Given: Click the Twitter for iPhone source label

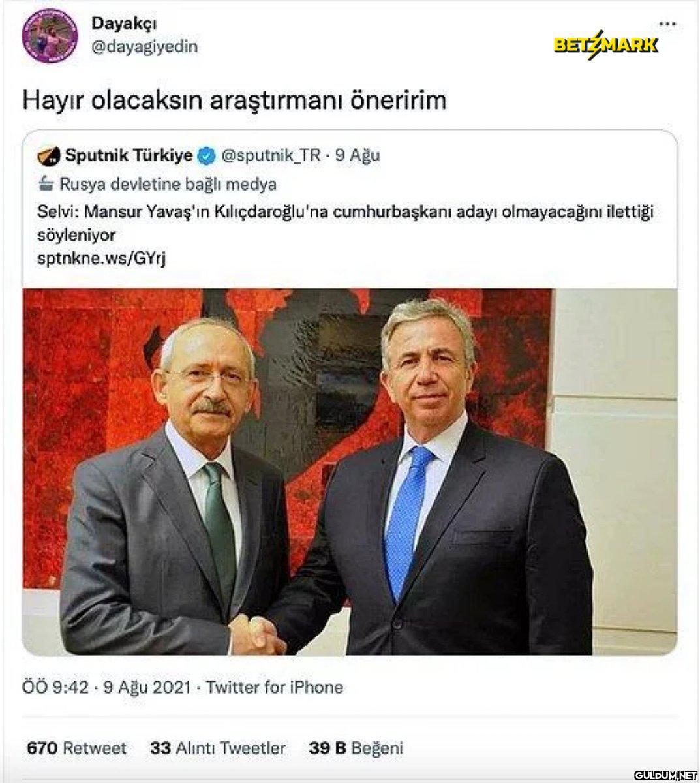Looking at the screenshot, I should [x=275, y=687].
